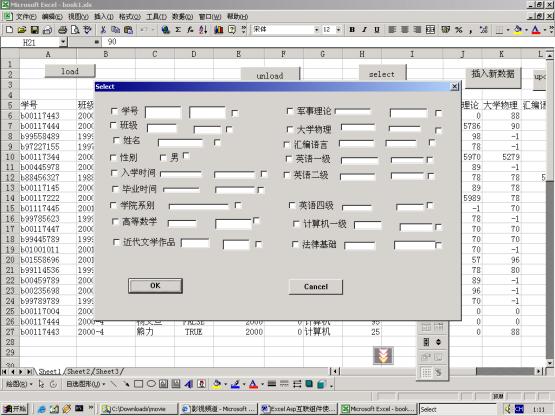Click the Merge and Center icon

(x=430, y=30)
